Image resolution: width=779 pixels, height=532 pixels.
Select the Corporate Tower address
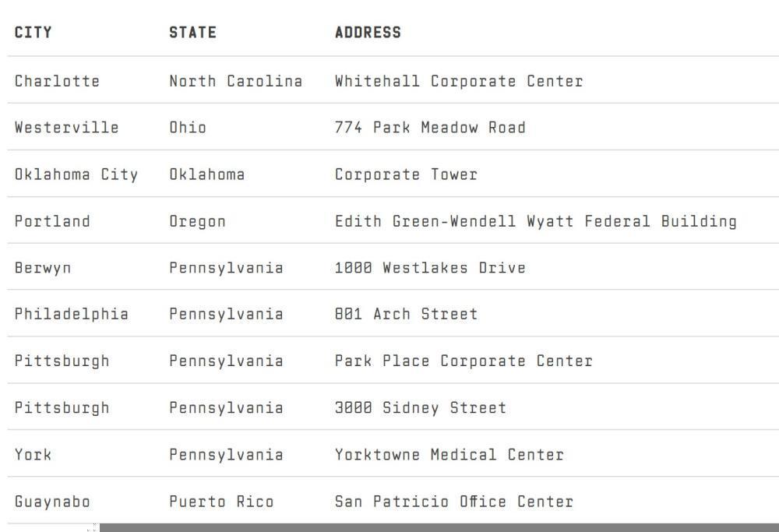click(406, 174)
